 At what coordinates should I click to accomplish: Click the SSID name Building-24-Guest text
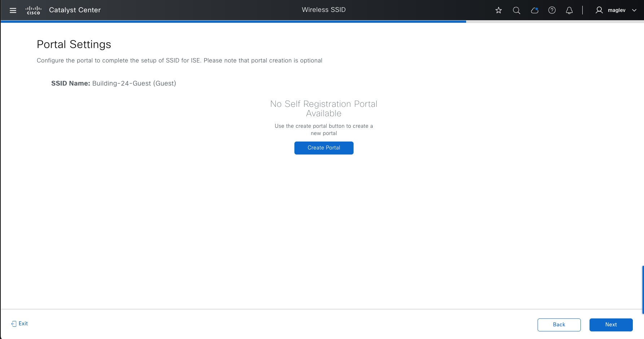(134, 83)
